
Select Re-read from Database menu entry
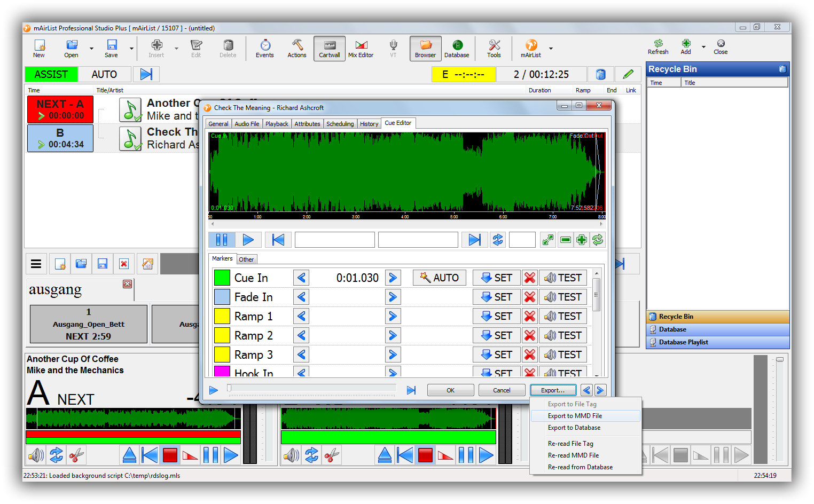pos(585,467)
